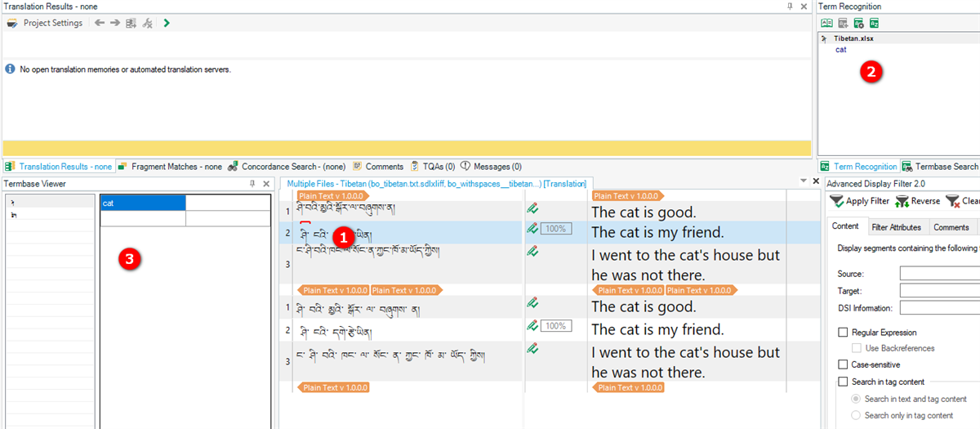Switch to Translation Results - none tab
Viewport: 980px width, 429px height.
pyautogui.click(x=59, y=167)
